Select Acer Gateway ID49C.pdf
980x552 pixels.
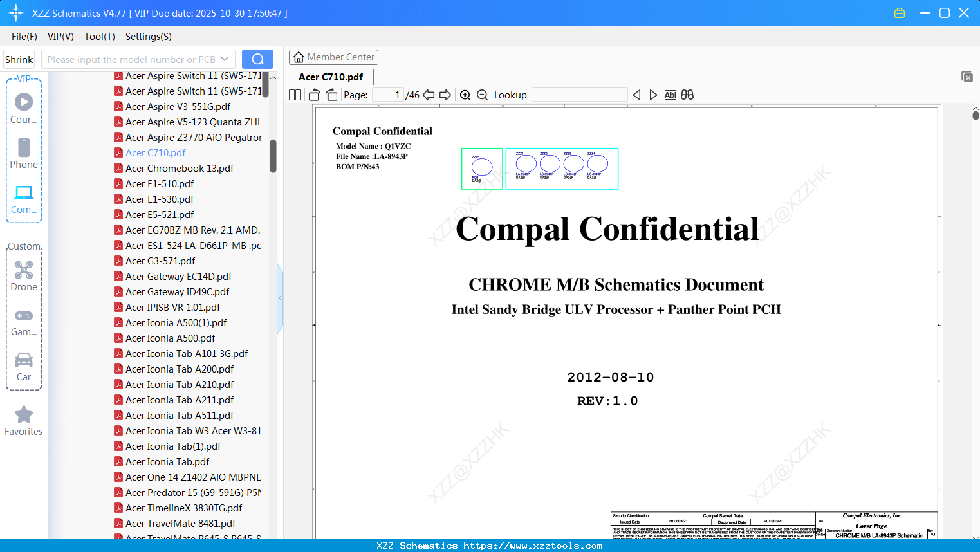click(177, 292)
